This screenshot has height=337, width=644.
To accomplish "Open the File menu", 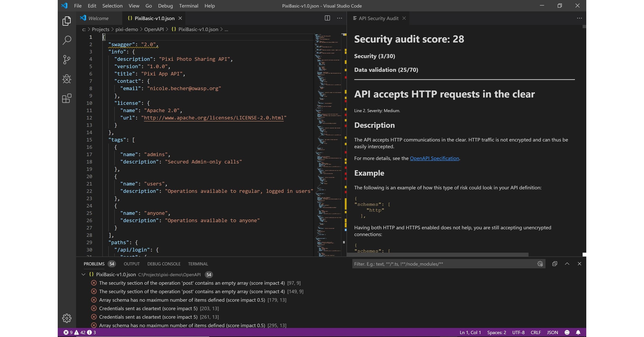I will coord(78,6).
